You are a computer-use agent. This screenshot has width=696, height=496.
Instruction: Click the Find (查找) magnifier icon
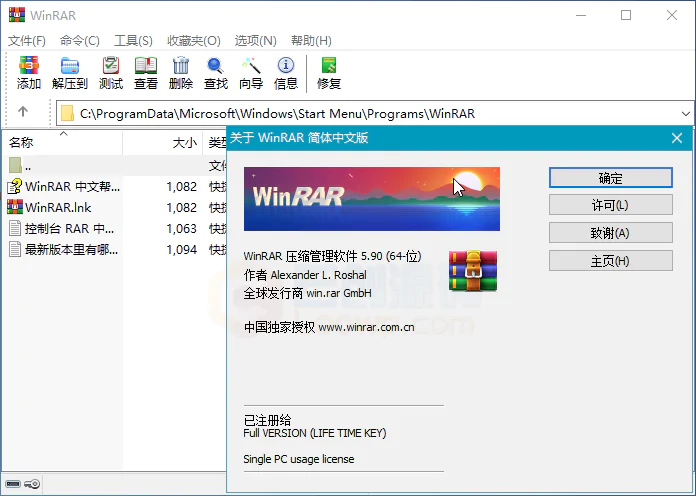pos(216,66)
